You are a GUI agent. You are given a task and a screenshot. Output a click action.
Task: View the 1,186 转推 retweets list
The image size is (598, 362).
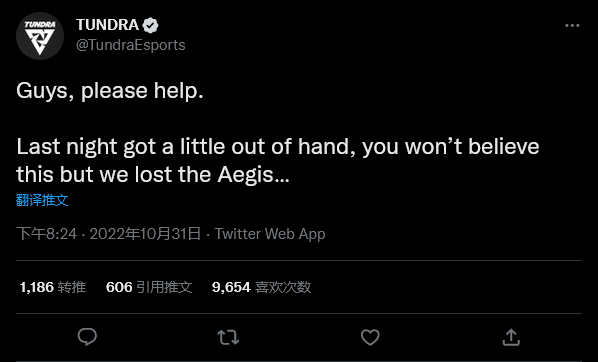tap(53, 287)
